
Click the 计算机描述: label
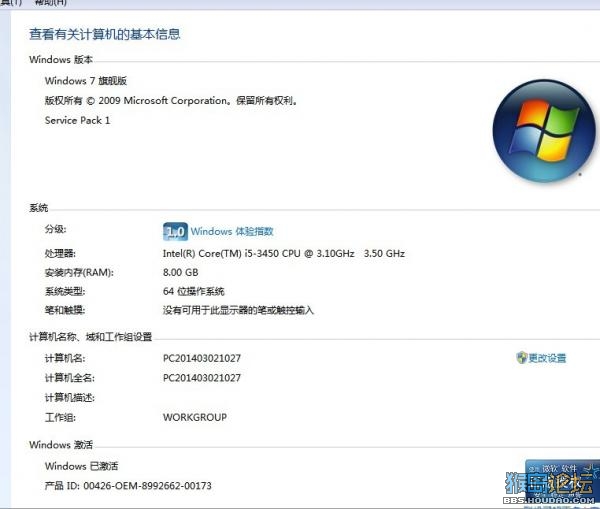70,398
